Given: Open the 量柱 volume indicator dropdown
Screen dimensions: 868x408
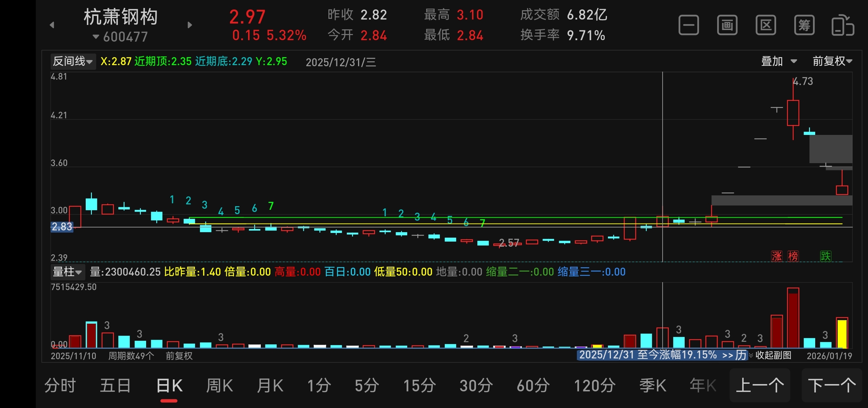Looking at the screenshot, I should coord(67,272).
